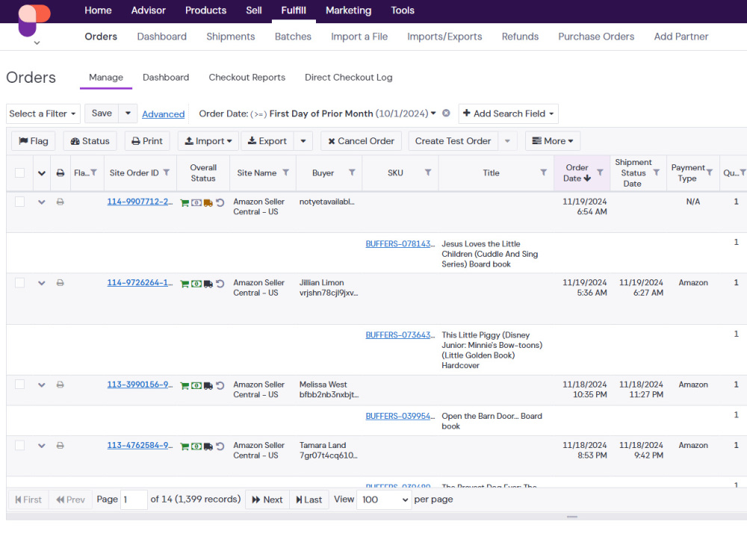Print order 113-3990156 via row printer icon
This screenshot has width=747, height=560.
point(60,385)
